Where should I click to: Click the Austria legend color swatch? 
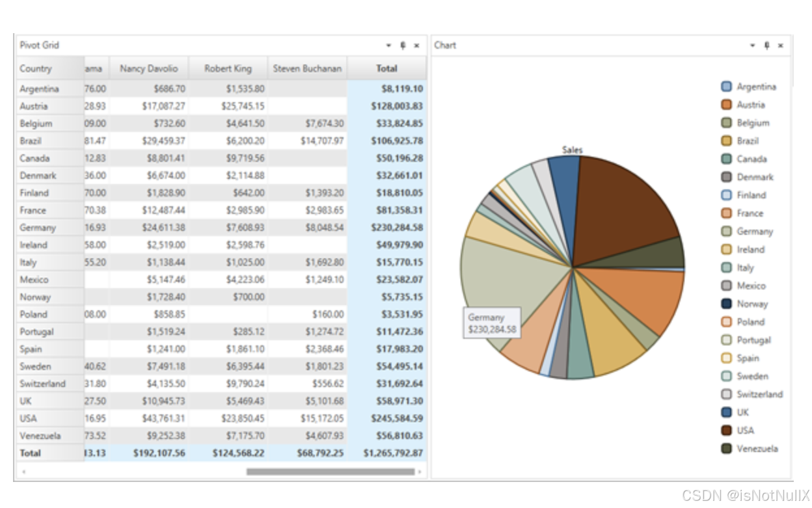(x=727, y=105)
